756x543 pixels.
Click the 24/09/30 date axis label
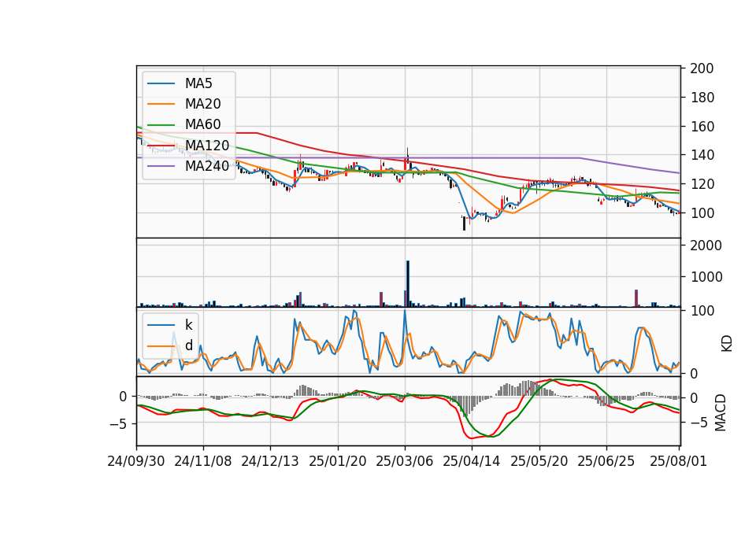pyautogui.click(x=136, y=461)
